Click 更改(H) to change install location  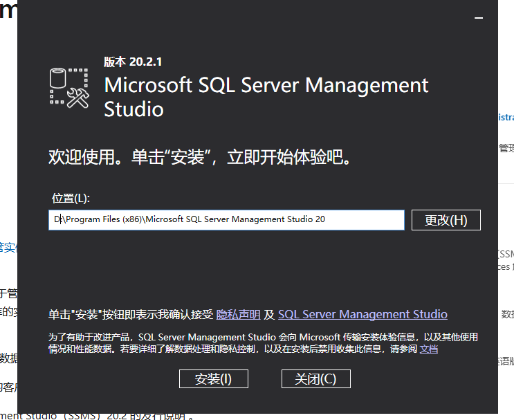446,220
